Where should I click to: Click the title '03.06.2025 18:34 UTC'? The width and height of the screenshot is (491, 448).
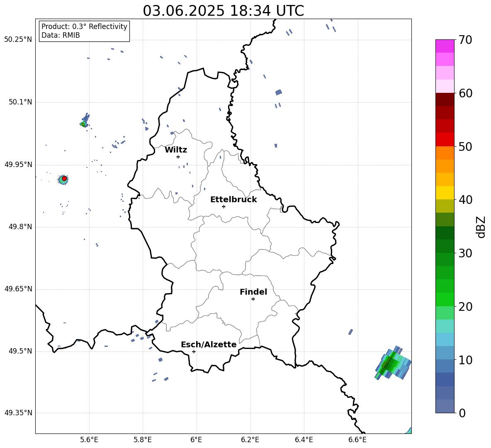(x=223, y=11)
